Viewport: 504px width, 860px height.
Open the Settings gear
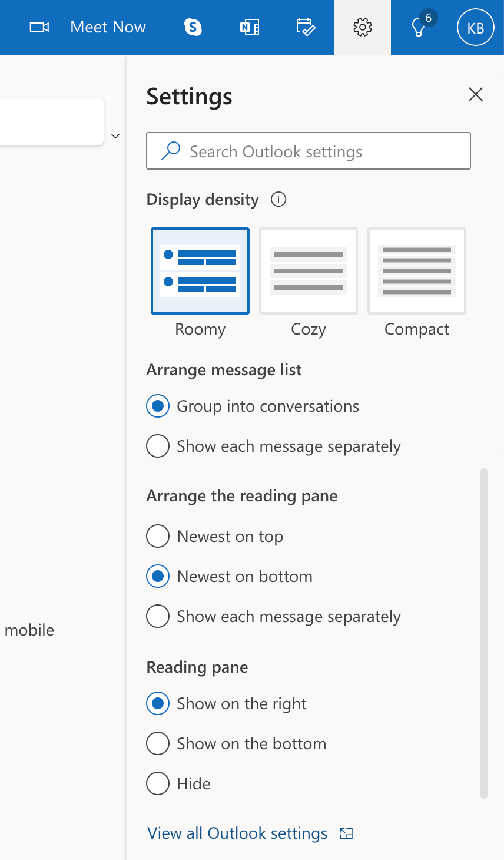point(362,27)
